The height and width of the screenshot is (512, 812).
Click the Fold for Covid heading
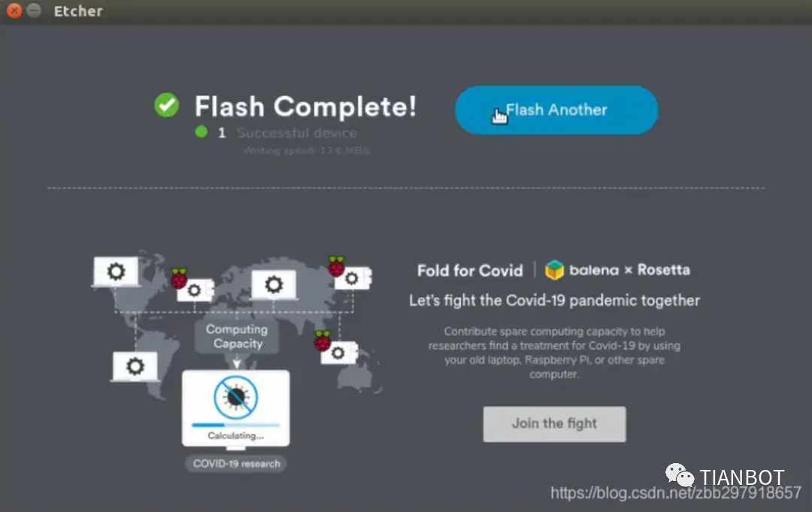(x=470, y=270)
